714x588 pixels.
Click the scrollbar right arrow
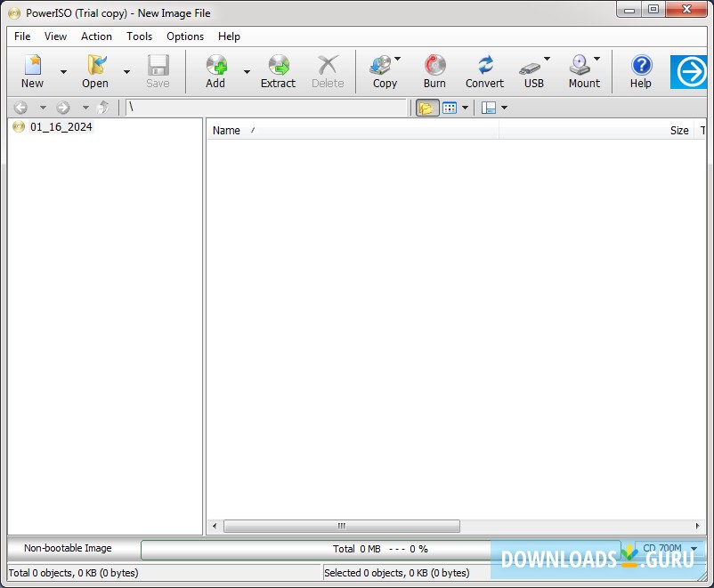coord(698,526)
